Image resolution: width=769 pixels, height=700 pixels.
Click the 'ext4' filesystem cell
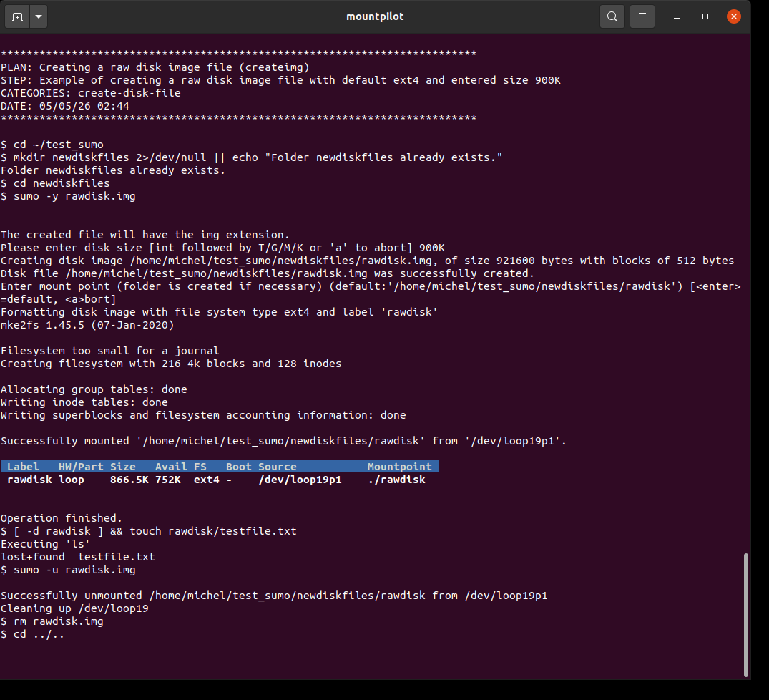click(207, 480)
